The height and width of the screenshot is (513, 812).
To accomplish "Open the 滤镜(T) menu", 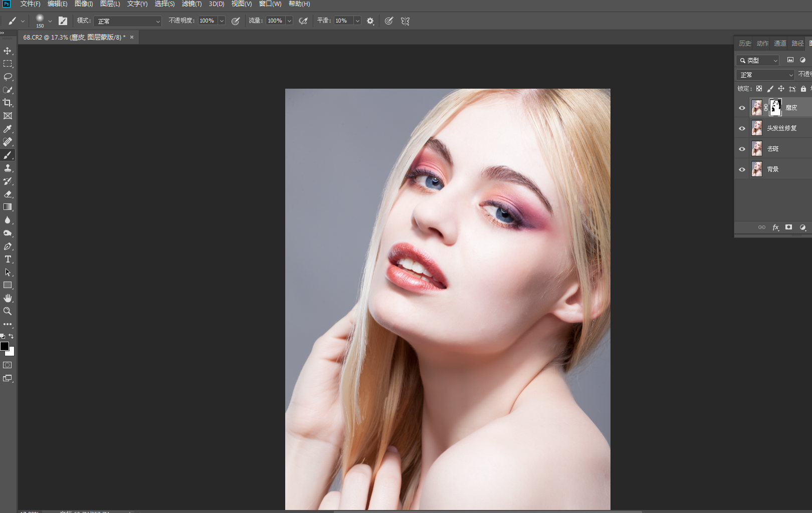I will pos(191,4).
